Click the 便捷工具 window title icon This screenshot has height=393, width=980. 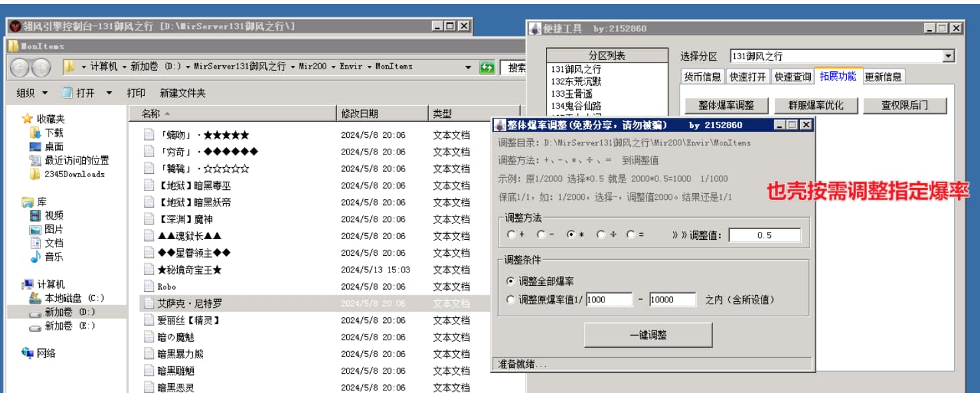tap(535, 29)
